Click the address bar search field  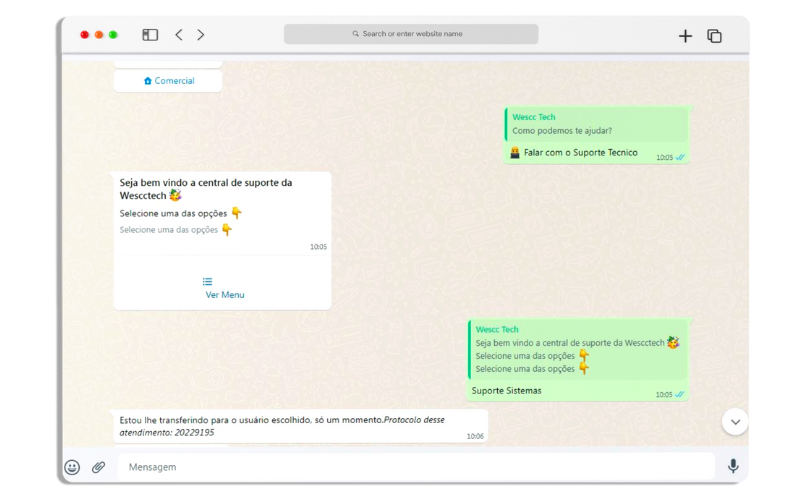tap(411, 34)
